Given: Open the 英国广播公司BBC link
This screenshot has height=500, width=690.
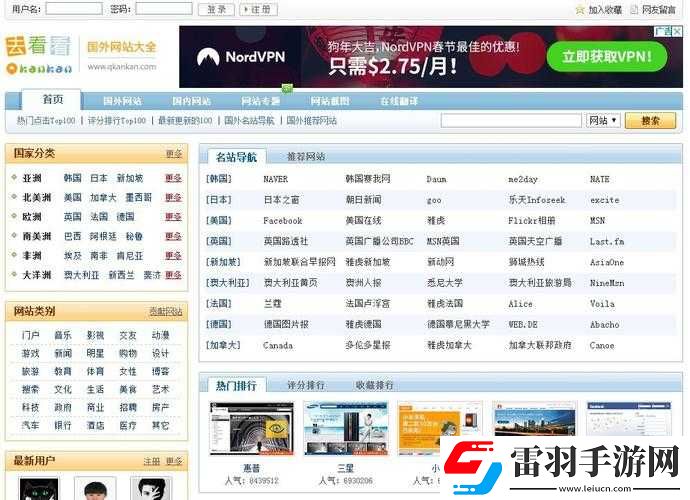Looking at the screenshot, I should 379,241.
